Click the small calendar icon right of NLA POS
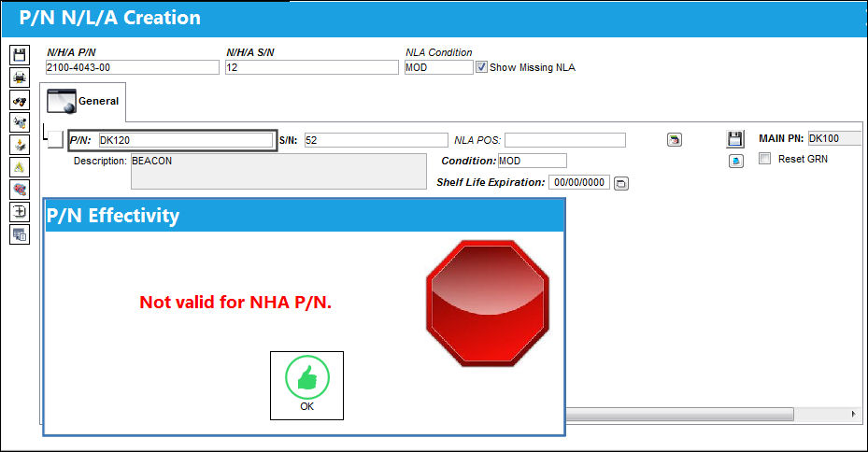 point(675,140)
